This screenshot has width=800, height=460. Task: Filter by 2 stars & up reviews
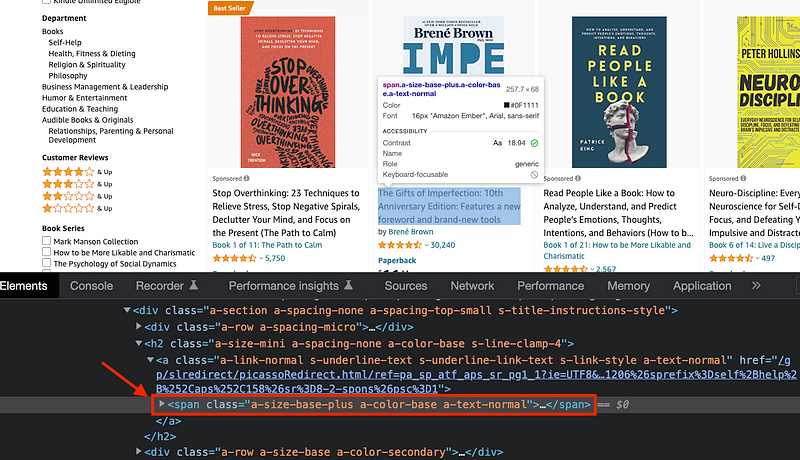[x=77, y=196]
